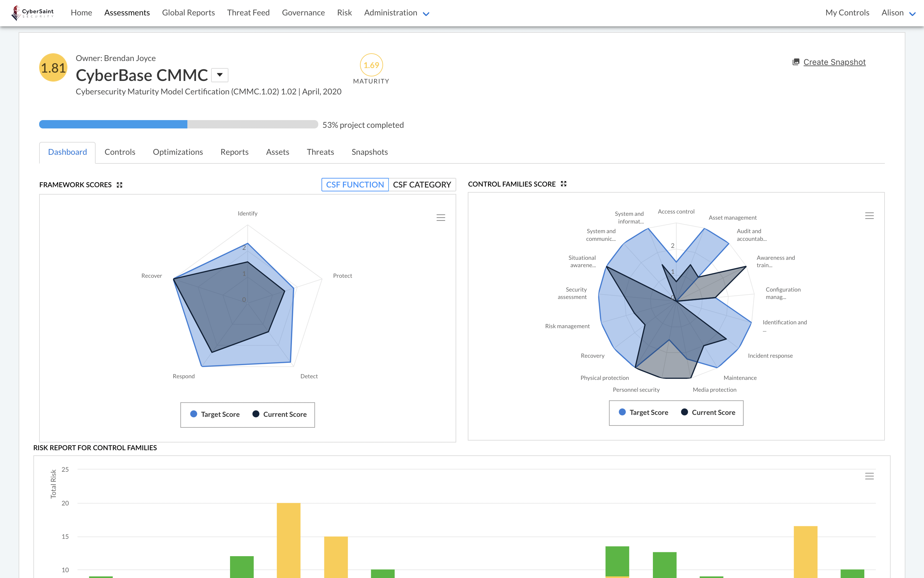Open the Control Families chart hamburger menu
The height and width of the screenshot is (578, 924).
[x=869, y=215]
